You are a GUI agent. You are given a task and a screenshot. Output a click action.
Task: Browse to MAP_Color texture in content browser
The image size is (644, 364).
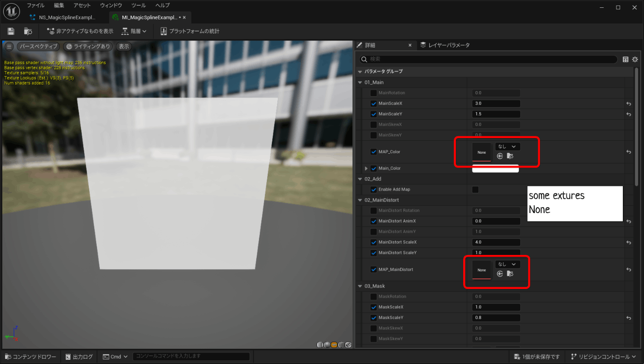510,156
